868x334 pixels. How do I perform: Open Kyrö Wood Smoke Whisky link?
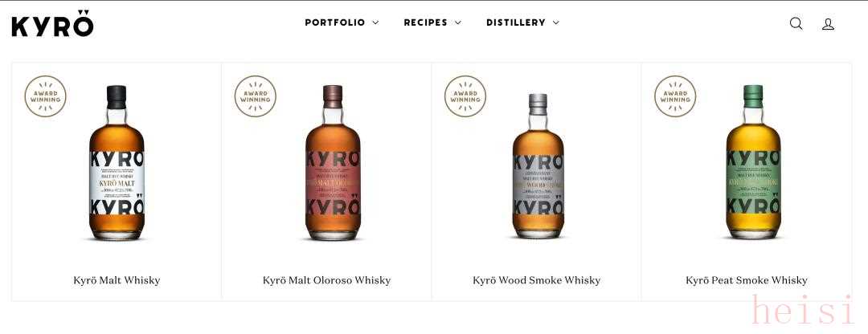536,280
